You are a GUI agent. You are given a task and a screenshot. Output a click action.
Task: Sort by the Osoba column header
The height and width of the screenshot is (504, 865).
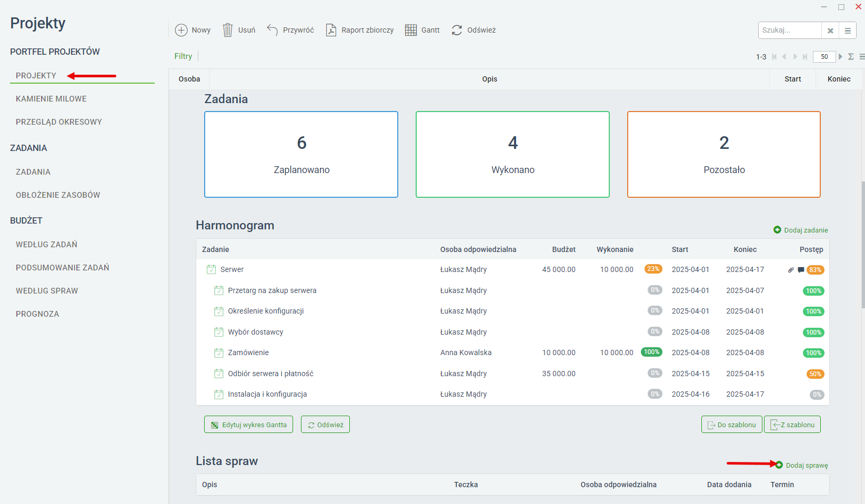(x=189, y=79)
